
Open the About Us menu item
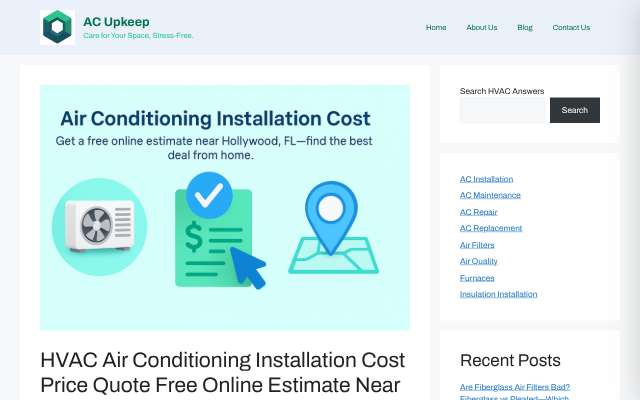[482, 27]
